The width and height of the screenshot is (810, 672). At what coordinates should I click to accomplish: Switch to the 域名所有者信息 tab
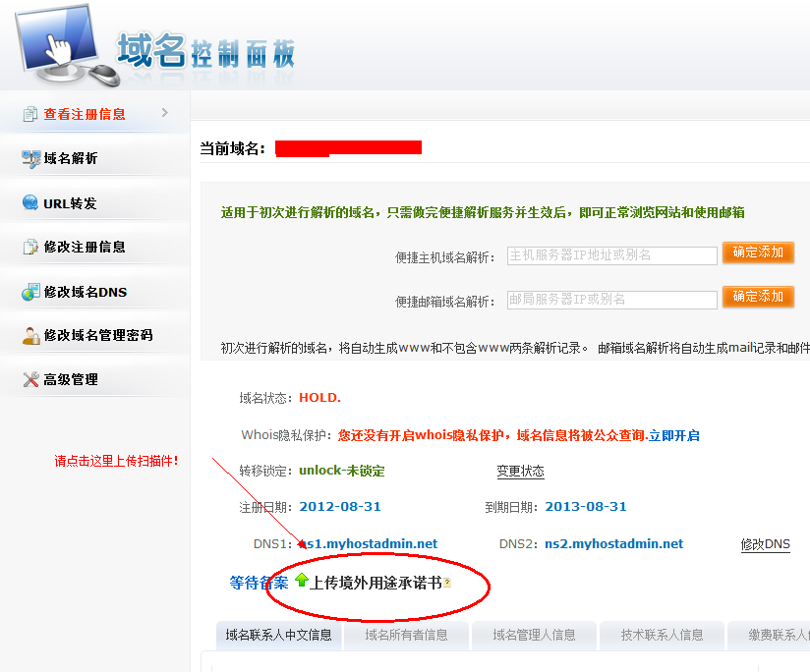click(406, 635)
